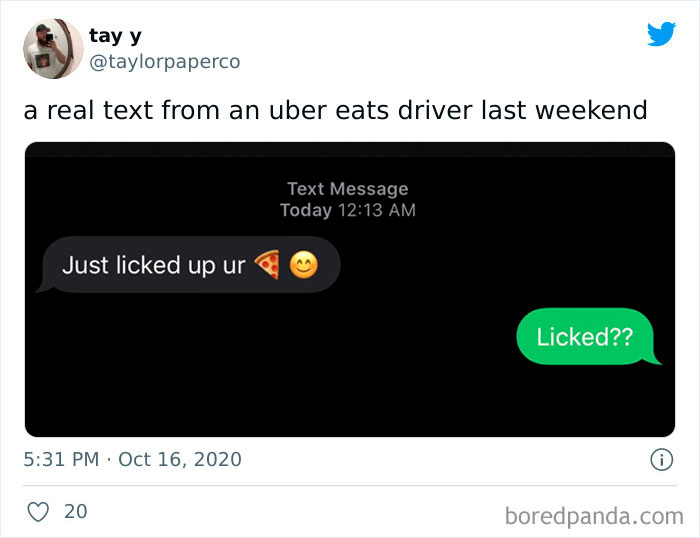The image size is (700, 538).
Task: Click the word Licked?? in reply
Action: (585, 337)
